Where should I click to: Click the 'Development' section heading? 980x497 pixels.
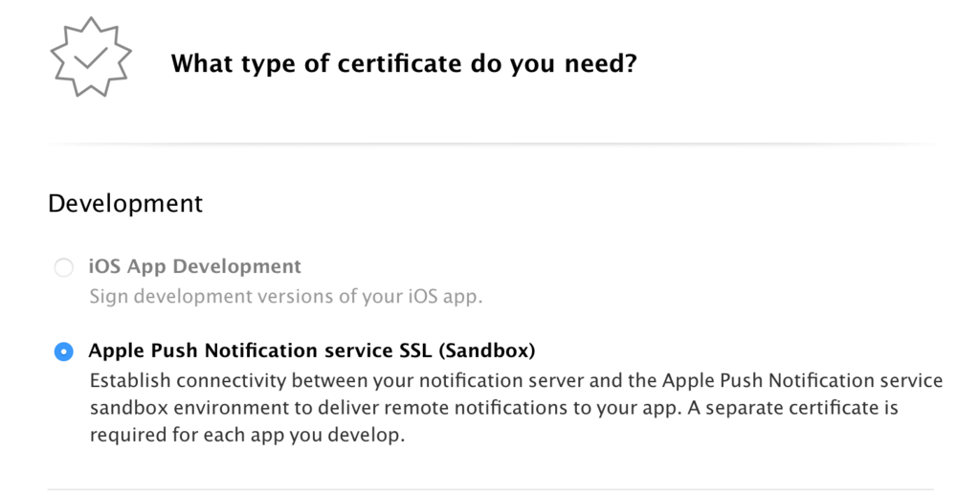coord(125,204)
